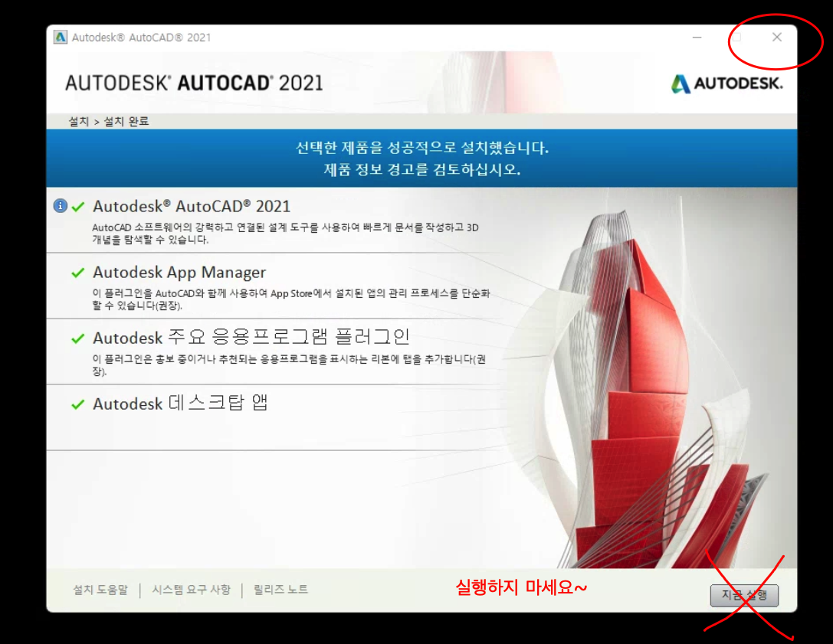
Task: Select the Autodesk 데스크탑 앱 title
Action: (x=180, y=403)
